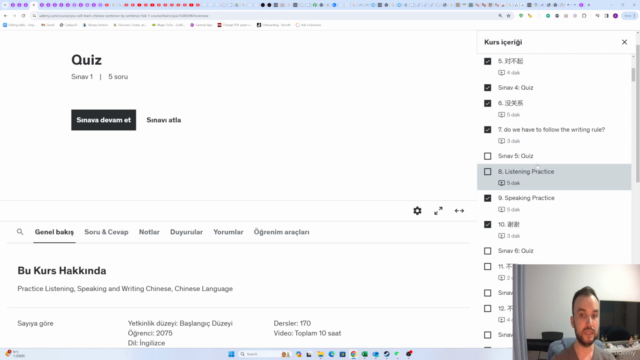Toggle expanded view with the horizontal arrows icon
The image size is (640, 360).
coord(459,211)
